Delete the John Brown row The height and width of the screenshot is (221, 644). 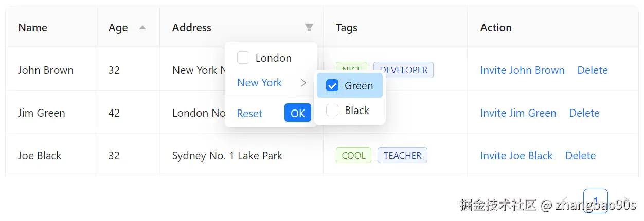tap(593, 70)
